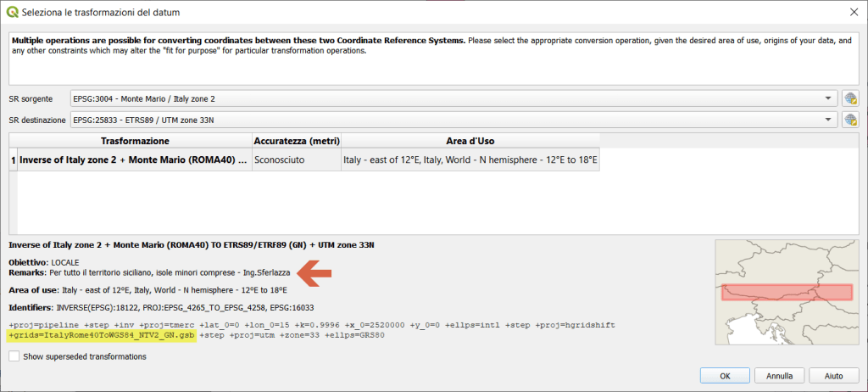This screenshot has height=392, width=868.
Task: Sort by the Trasformazione column header
Action: [x=135, y=140]
